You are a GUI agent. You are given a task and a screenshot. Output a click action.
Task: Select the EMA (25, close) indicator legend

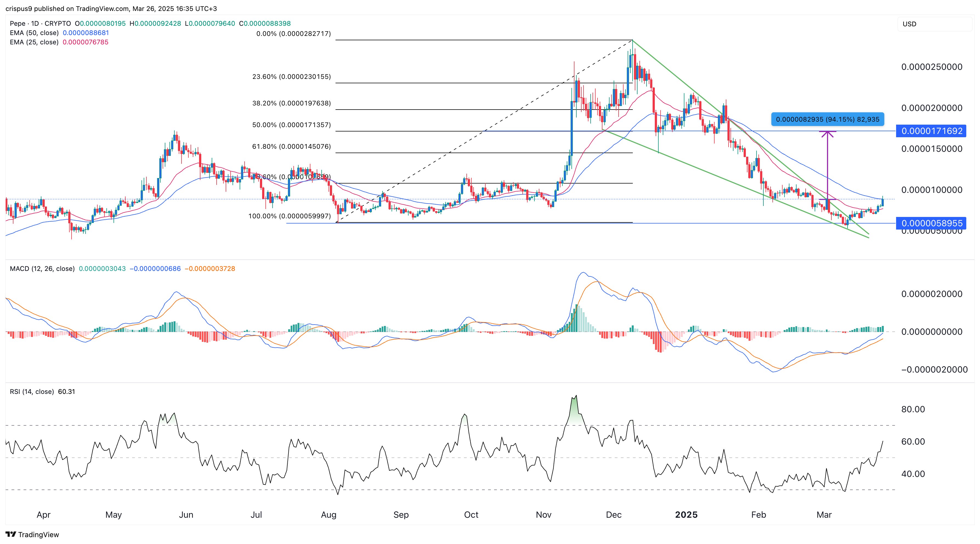click(34, 42)
